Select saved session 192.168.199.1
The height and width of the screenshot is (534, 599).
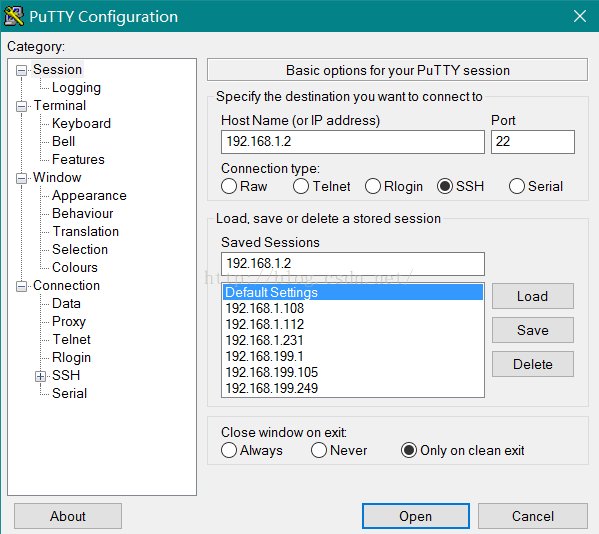pyautogui.click(x=353, y=356)
